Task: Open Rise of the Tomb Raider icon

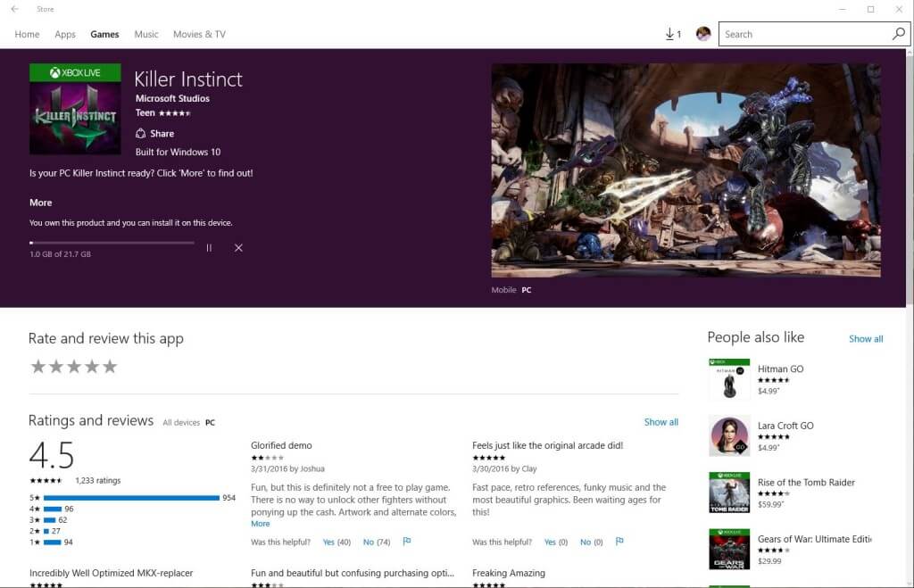Action: point(729,493)
